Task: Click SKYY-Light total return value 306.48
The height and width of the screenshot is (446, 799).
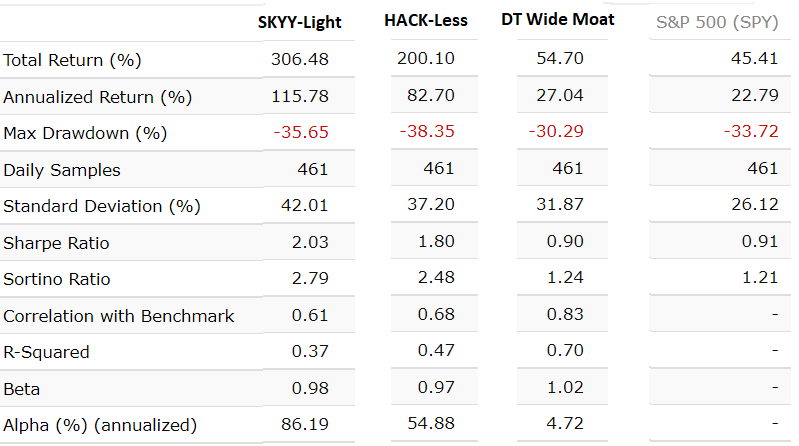Action: pyautogui.click(x=299, y=60)
